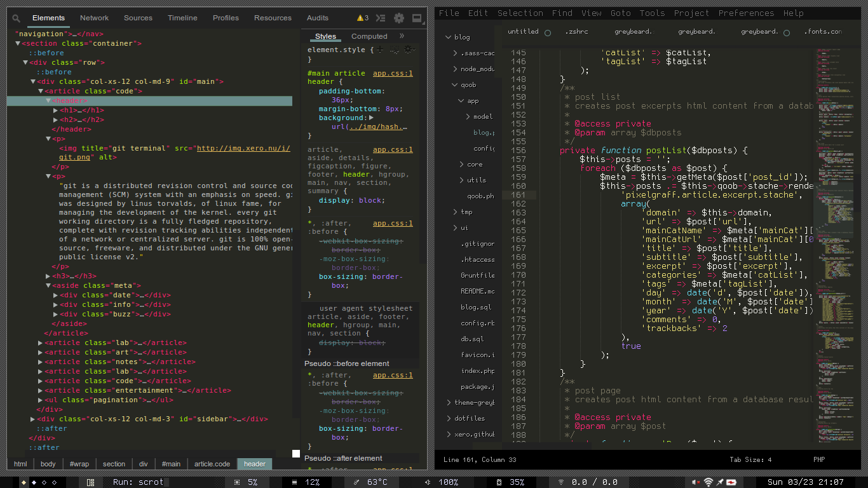Image resolution: width=868 pixels, height=488 pixels.
Task: Select the first workspace indicator diamond
Action: pyautogui.click(x=24, y=482)
